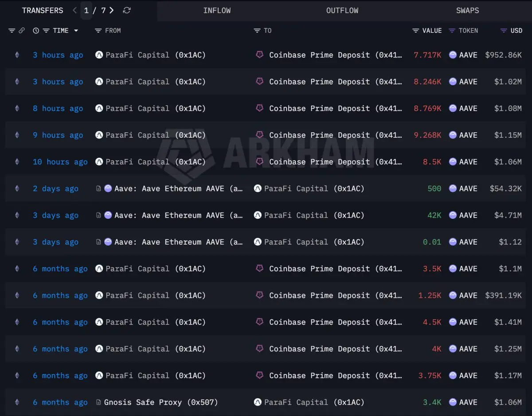Image resolution: width=532 pixels, height=416 pixels.
Task: Select the 42K value cell
Action: point(434,215)
